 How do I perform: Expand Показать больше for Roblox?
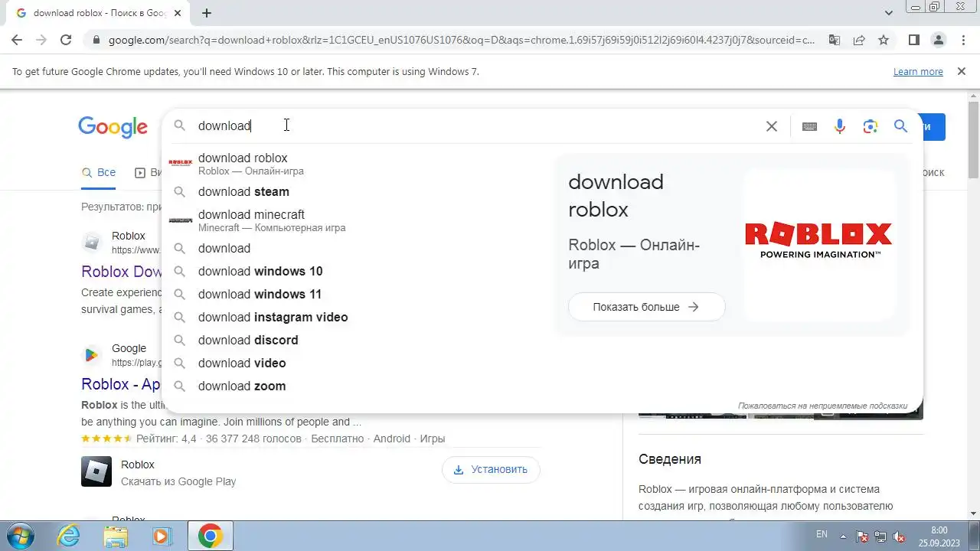click(646, 307)
